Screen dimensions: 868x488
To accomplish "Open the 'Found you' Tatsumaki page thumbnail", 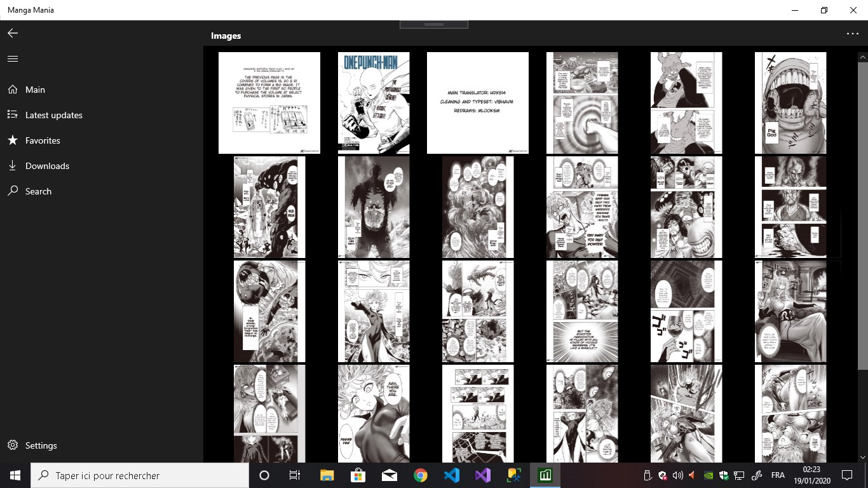I will (374, 413).
